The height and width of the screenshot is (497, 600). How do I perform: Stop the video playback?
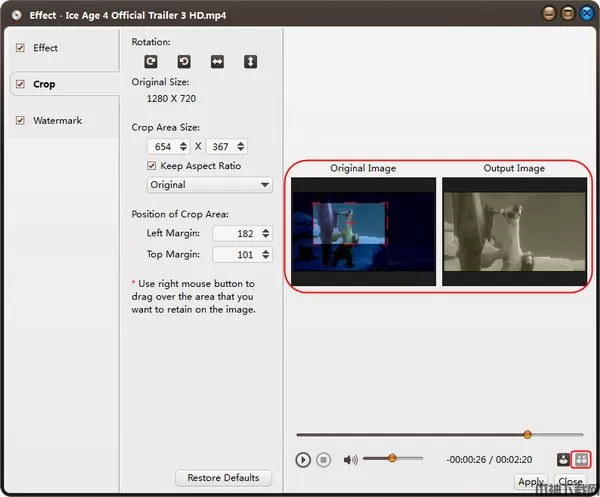[323, 460]
